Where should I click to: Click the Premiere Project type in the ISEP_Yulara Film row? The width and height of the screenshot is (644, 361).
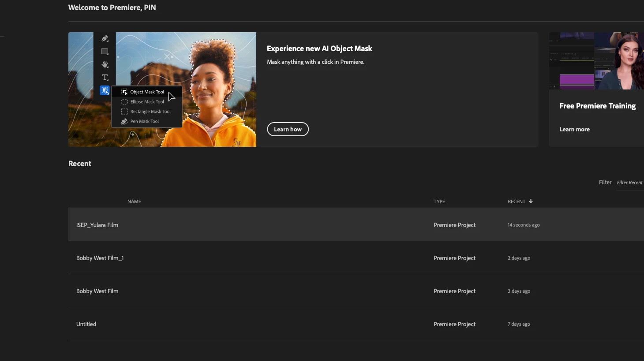[x=454, y=225]
